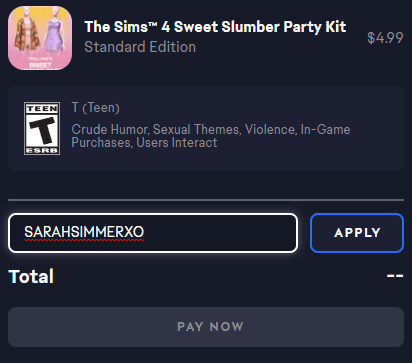Click the purple dress in kit thumbnail
The height and width of the screenshot is (363, 412).
point(55,36)
